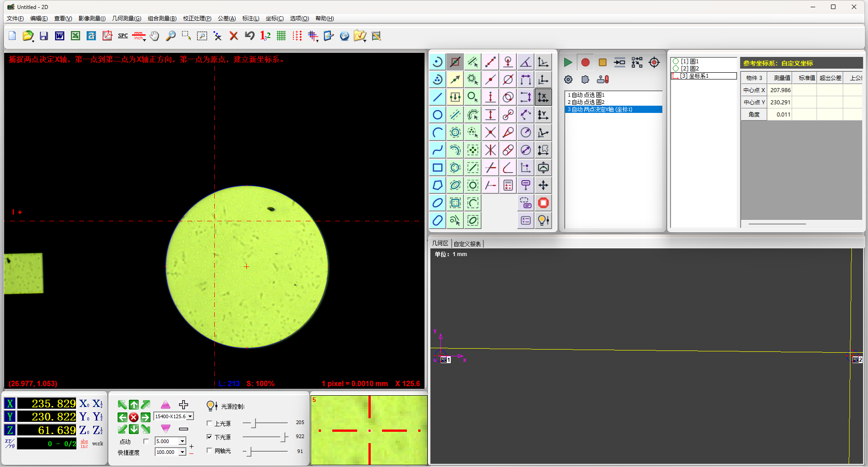
Task: Click the SPC toolbar icon
Action: (123, 36)
